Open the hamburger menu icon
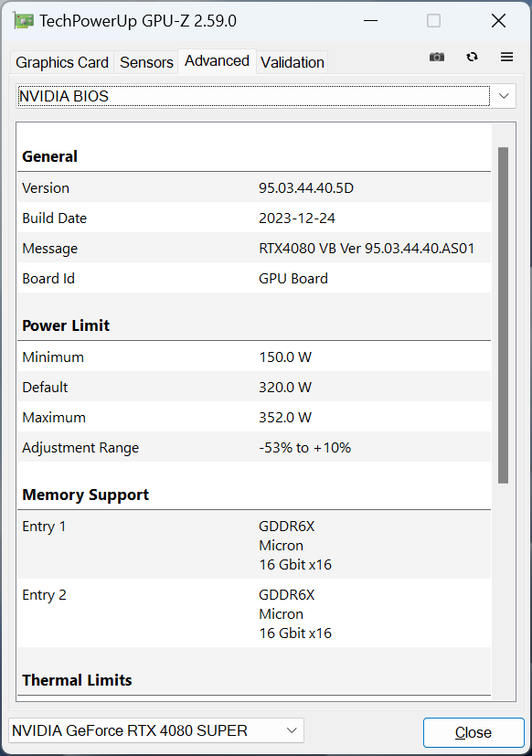This screenshot has width=532, height=756. tap(506, 57)
